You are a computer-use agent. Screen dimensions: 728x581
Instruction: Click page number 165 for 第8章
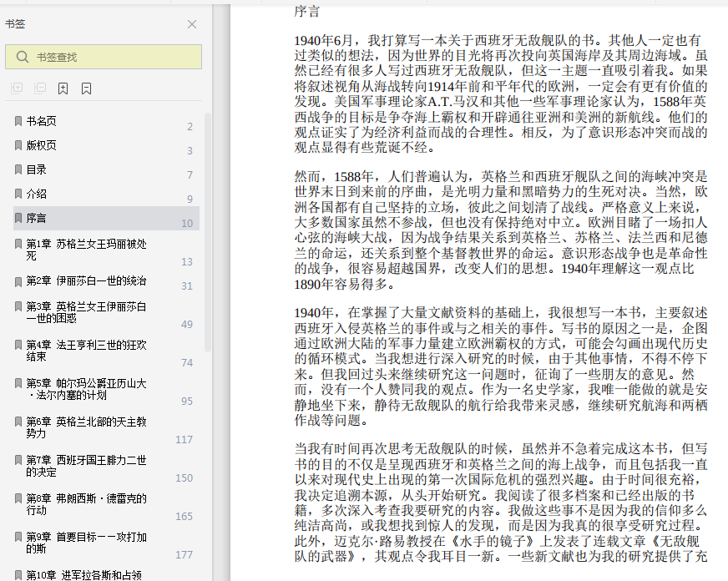pos(185,517)
